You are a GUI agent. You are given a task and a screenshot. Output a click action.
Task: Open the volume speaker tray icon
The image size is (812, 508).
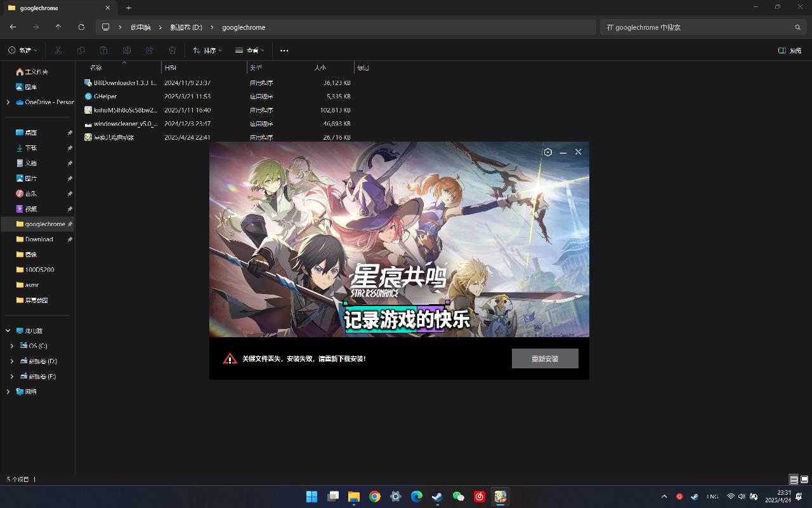pyautogui.click(x=742, y=497)
